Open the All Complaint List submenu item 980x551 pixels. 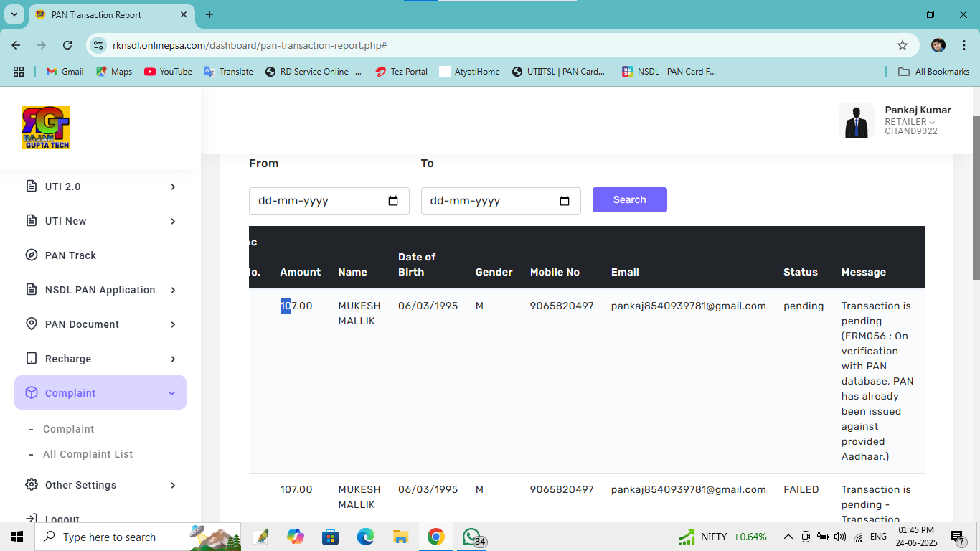coord(88,454)
